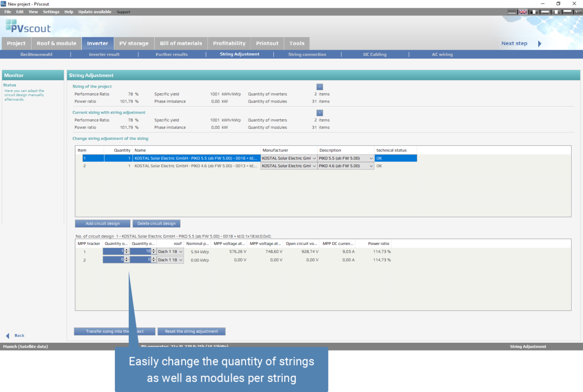
Task: Click OK status in PIKO 4.6 row
Action: click(x=379, y=166)
